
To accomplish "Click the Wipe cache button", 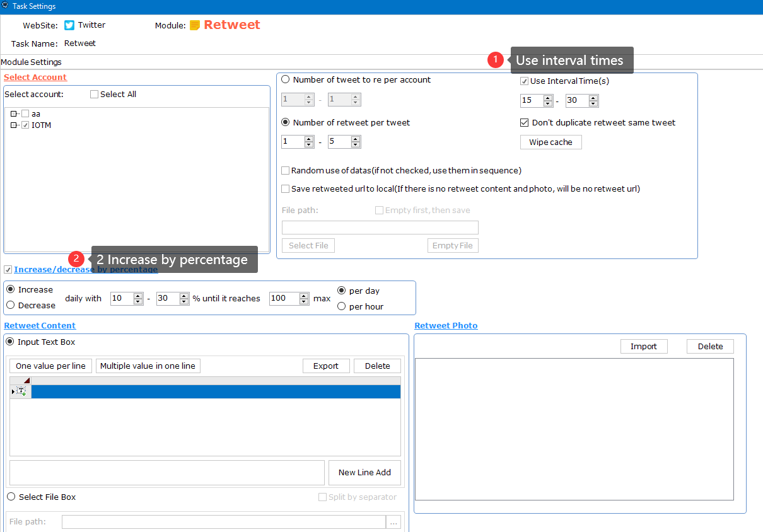I will 550,142.
